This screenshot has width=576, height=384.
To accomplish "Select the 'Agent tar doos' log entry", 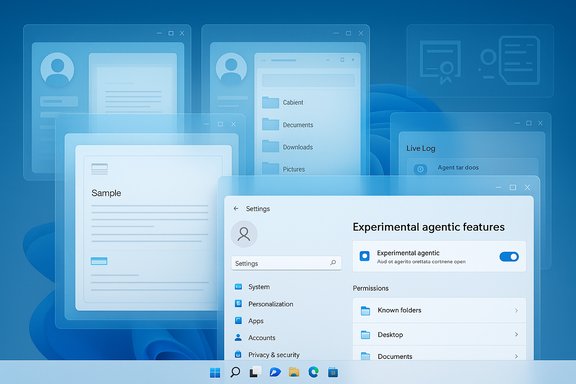I will click(x=472, y=168).
